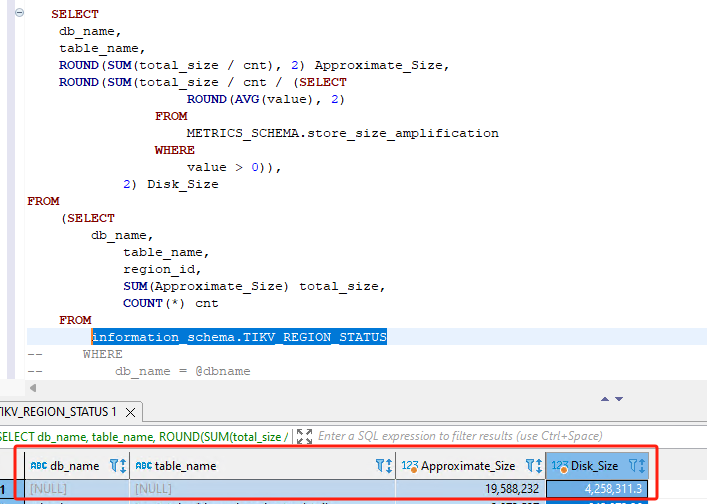This screenshot has height=504, width=707.
Task: Select row number 1 header
Action: click(7, 489)
